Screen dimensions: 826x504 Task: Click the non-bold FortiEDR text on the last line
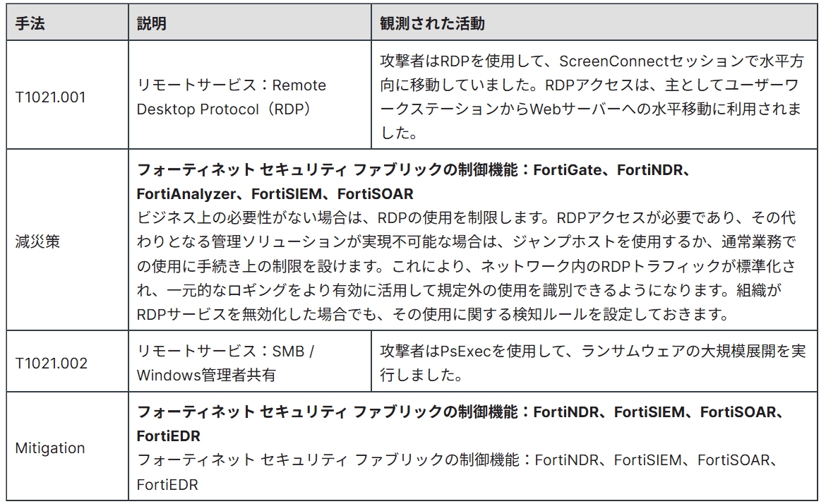[x=168, y=485]
